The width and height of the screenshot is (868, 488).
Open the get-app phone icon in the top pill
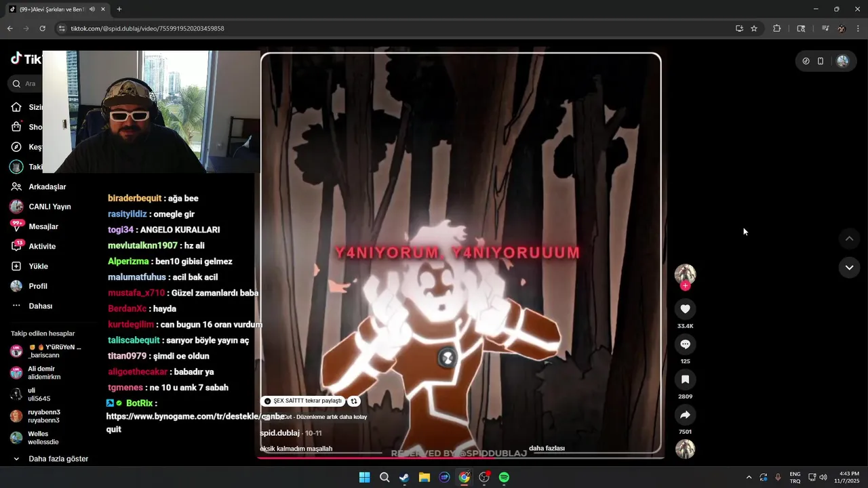(x=821, y=61)
